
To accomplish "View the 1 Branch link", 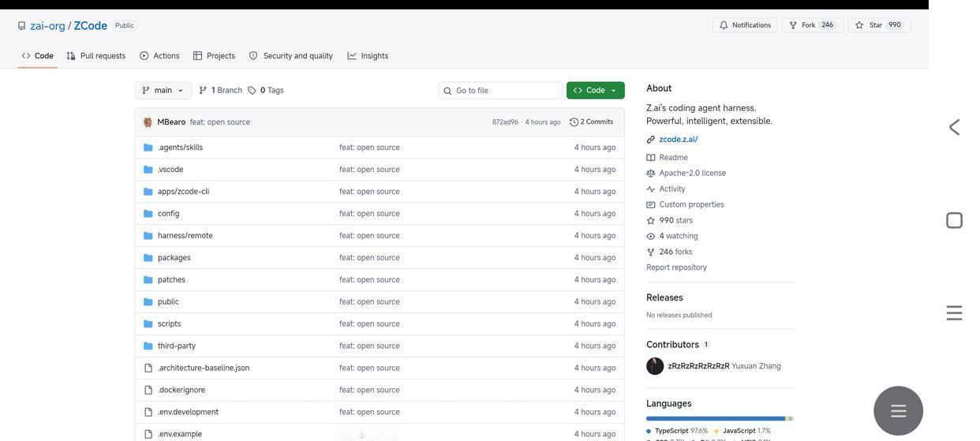I will (x=221, y=91).
